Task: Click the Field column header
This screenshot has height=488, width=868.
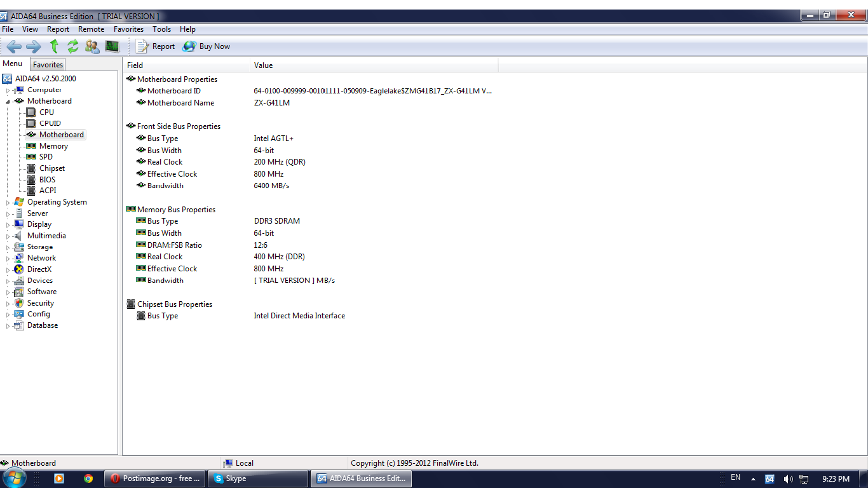Action: [x=187, y=65]
